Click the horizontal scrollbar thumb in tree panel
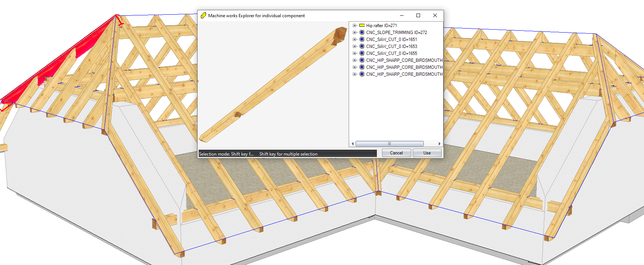This screenshot has height=265, width=644. 389,144
